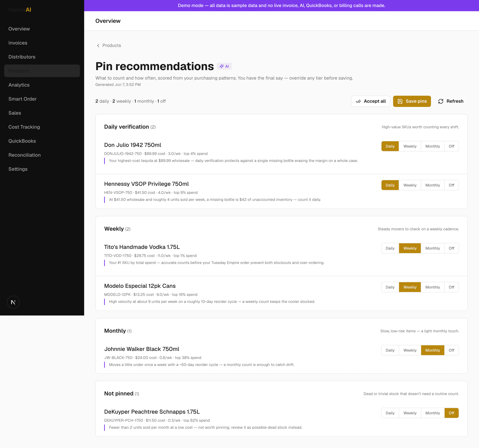The width and height of the screenshot is (479, 448).
Task: Click the Overview page header title
Action: coord(108,21)
